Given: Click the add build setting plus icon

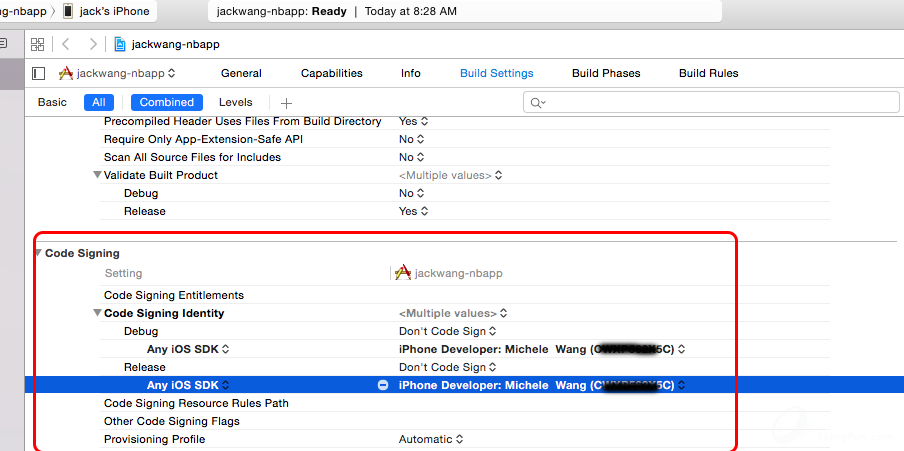Looking at the screenshot, I should 286,103.
